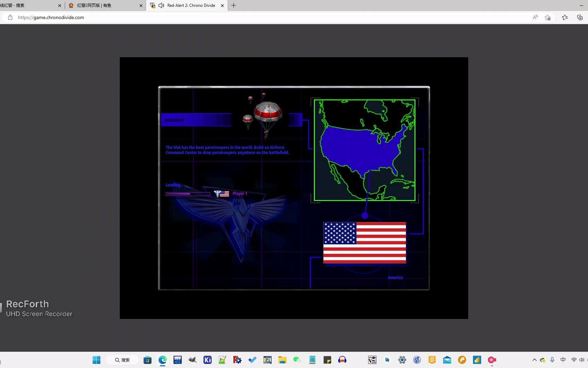
Task: Open Settings gear icon in taskbar
Action: (x=402, y=360)
